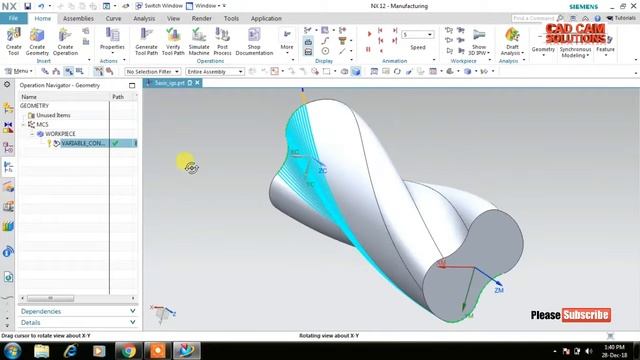Click the resource bar settings gear icon
Screen dimensions: 640x360
7,85
